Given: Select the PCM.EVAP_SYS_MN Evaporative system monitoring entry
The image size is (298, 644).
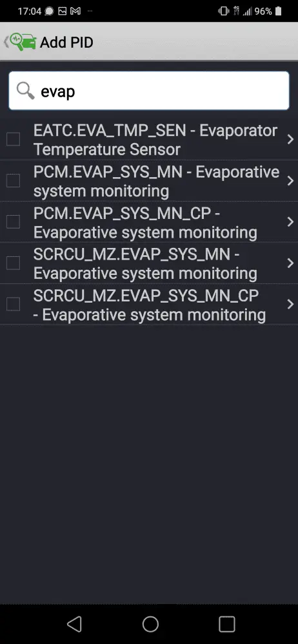Looking at the screenshot, I should [149, 181].
